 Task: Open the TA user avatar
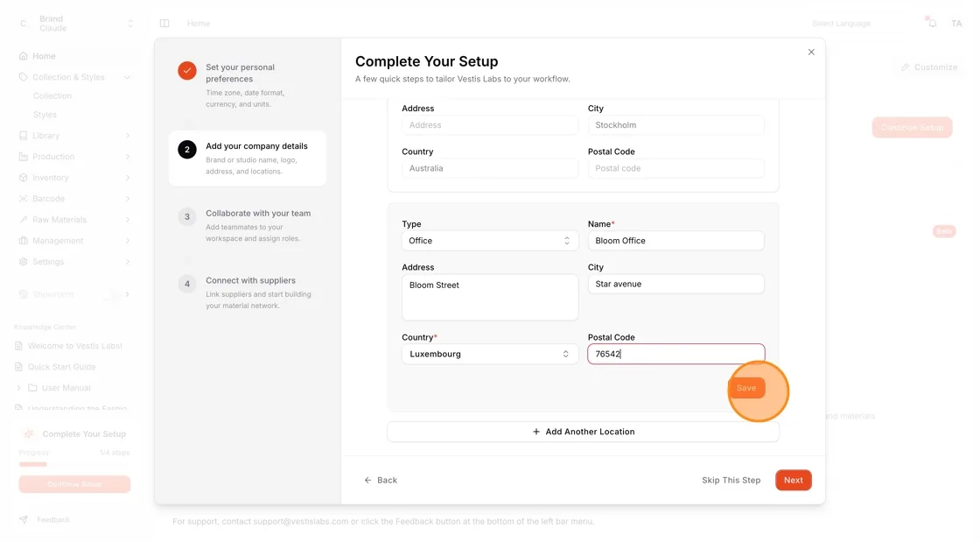tap(956, 23)
